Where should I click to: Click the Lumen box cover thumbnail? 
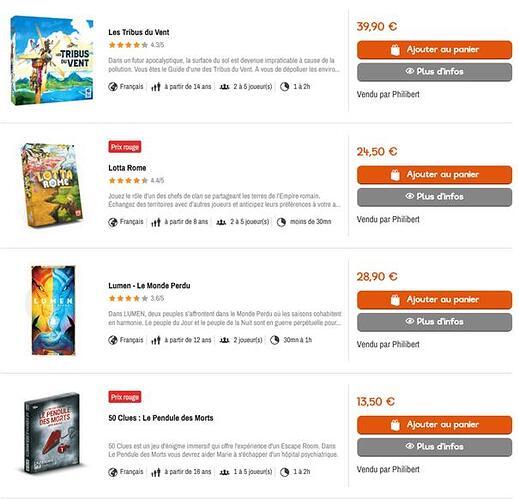coord(53,310)
